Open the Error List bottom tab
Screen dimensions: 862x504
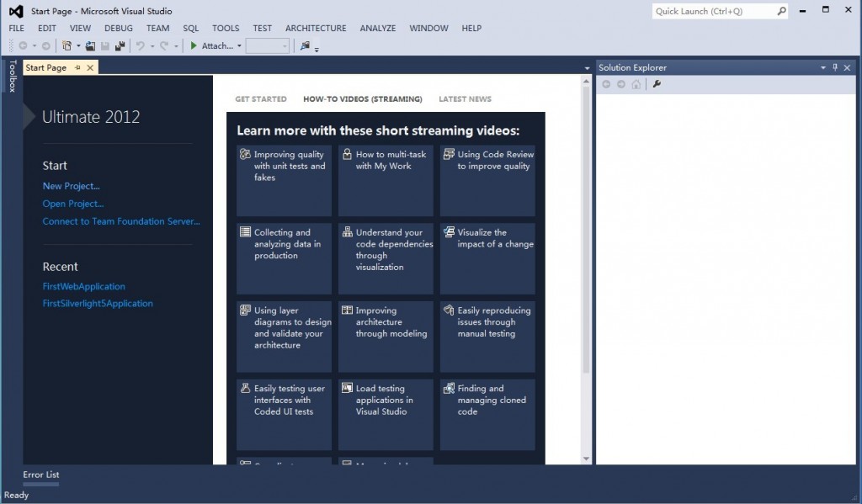(x=41, y=475)
